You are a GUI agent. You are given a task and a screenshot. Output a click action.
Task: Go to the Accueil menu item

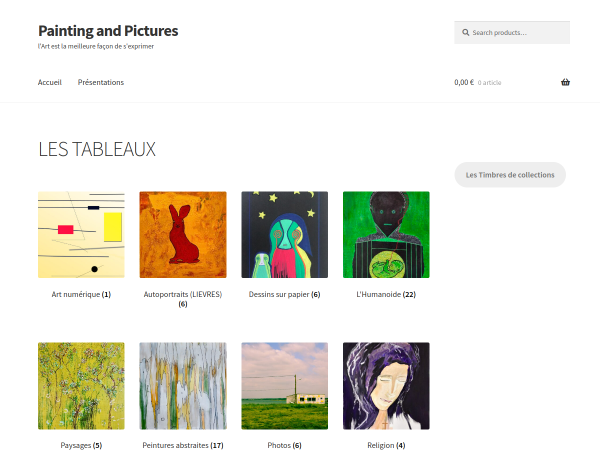pos(50,82)
